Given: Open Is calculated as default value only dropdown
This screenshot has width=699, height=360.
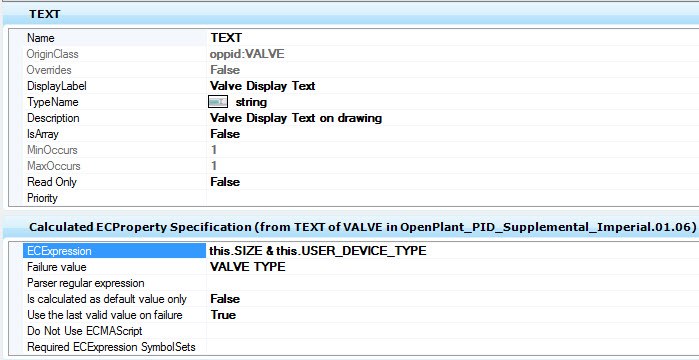Looking at the screenshot, I should [x=452, y=299].
